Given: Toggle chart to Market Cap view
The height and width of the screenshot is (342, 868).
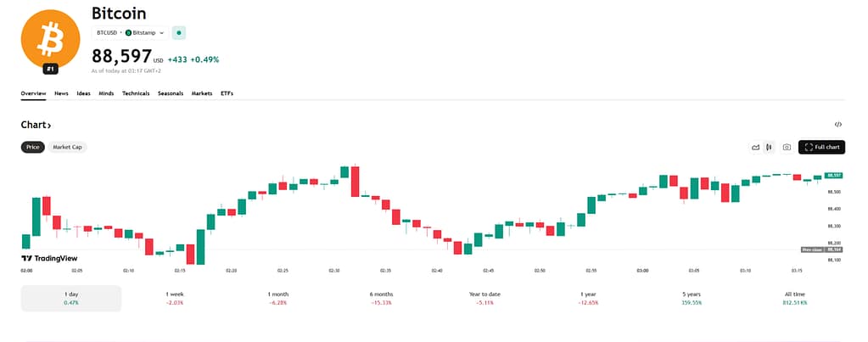Looking at the screenshot, I should [67, 147].
